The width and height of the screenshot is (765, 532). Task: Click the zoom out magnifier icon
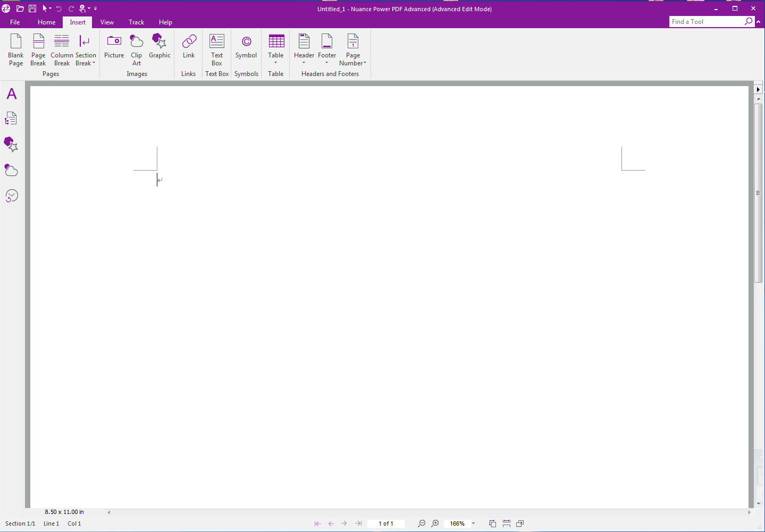[422, 523]
